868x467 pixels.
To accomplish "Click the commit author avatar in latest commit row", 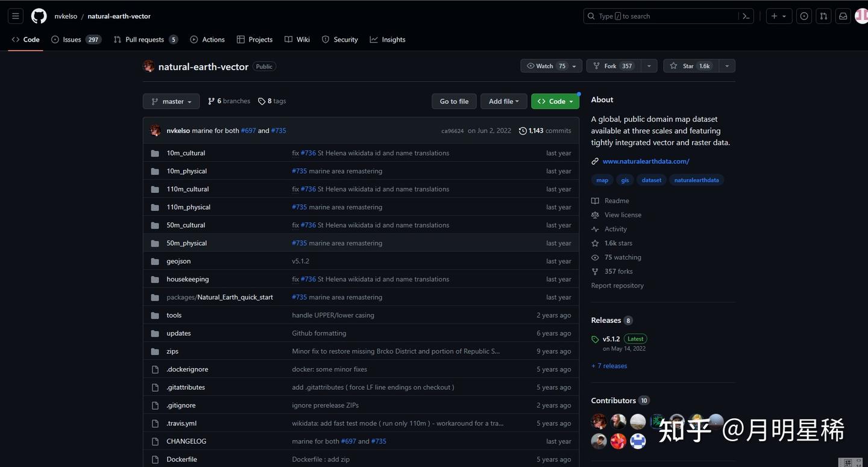I will click(156, 131).
